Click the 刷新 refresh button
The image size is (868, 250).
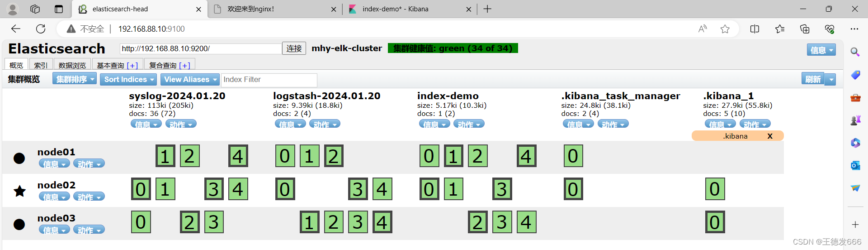coord(813,79)
